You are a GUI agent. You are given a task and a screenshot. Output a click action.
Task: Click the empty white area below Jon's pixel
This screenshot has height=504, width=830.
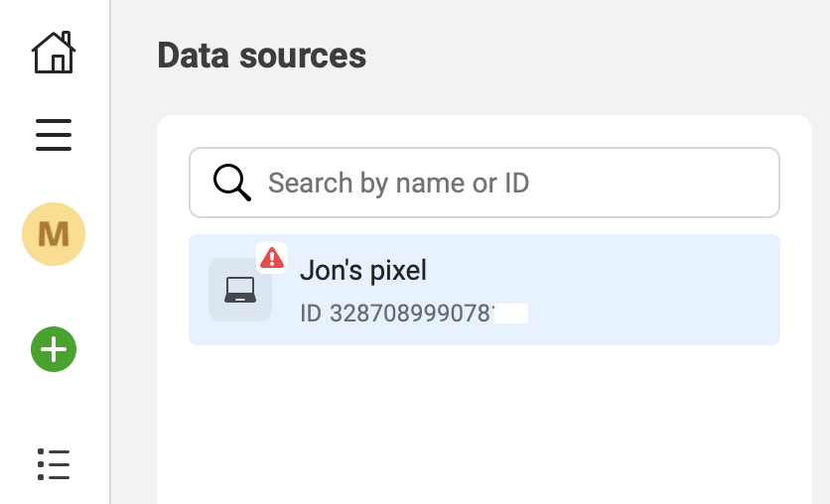pyautogui.click(x=484, y=423)
